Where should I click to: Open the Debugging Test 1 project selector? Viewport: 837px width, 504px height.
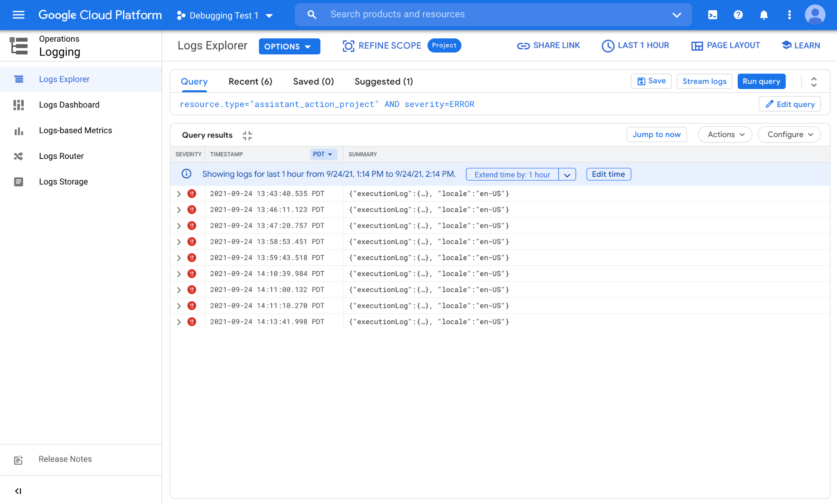[225, 16]
